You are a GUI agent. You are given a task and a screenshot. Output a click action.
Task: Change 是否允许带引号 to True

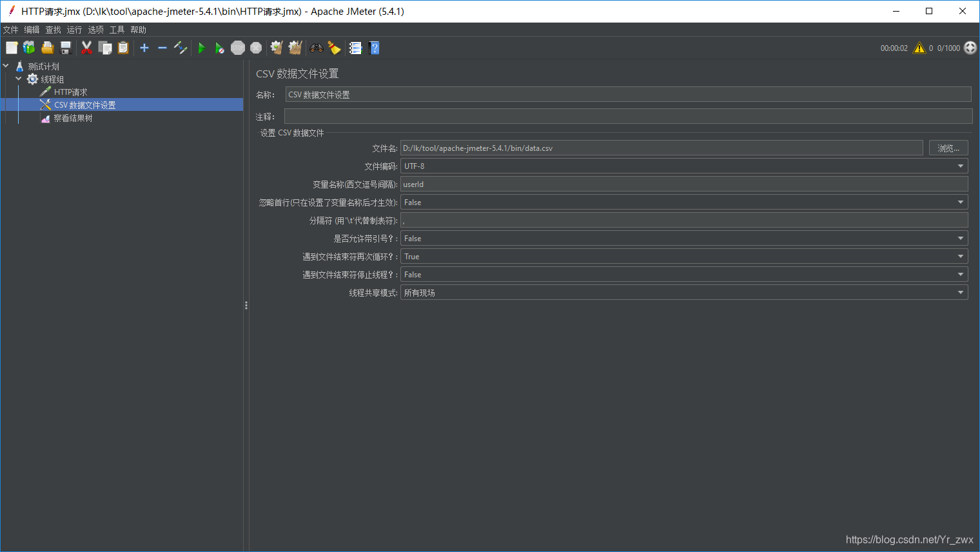(x=960, y=238)
